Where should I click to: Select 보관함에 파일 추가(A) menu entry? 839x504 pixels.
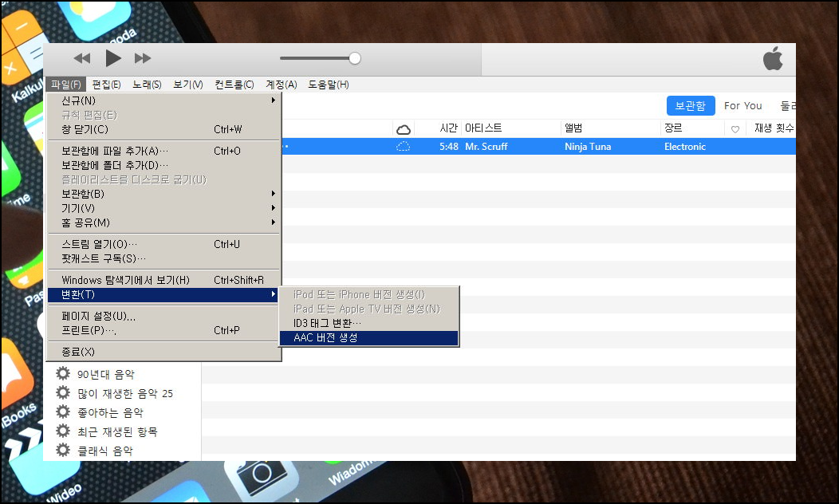click(x=163, y=151)
